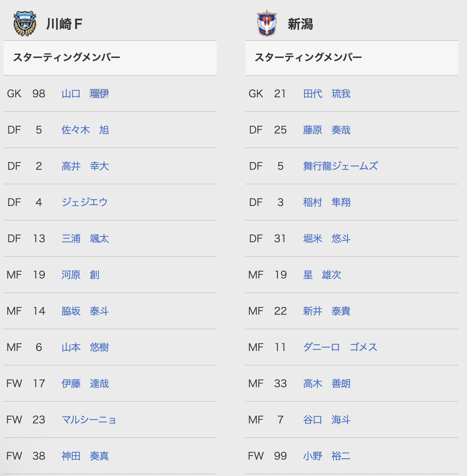Open goalkeeper 山口 瑠伊 player page

[85, 94]
